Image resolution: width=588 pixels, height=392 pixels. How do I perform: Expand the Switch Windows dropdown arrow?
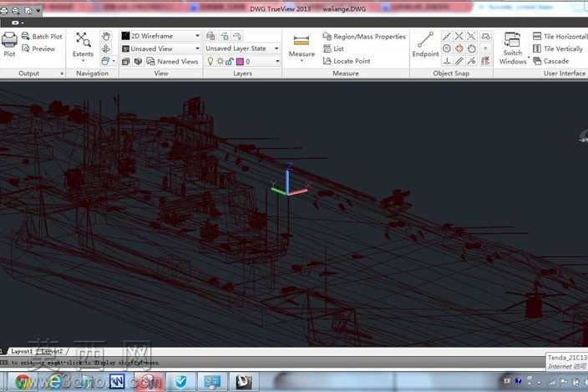(529, 58)
